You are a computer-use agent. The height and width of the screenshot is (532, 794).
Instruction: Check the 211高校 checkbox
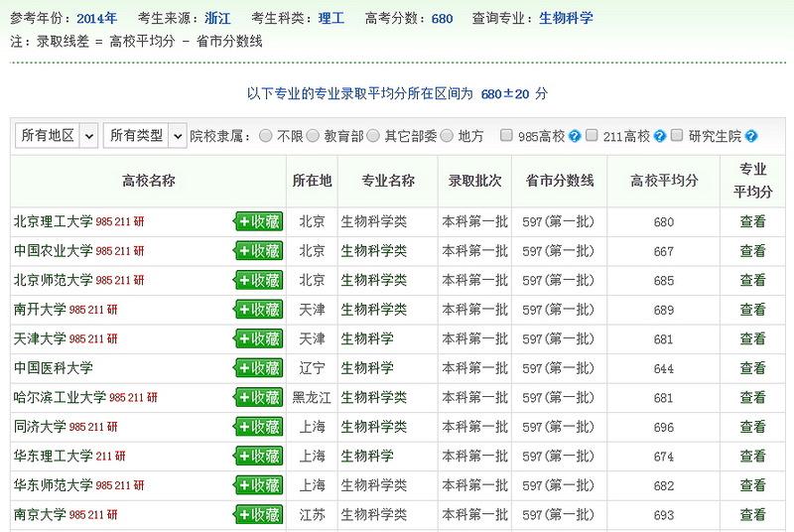click(x=592, y=135)
